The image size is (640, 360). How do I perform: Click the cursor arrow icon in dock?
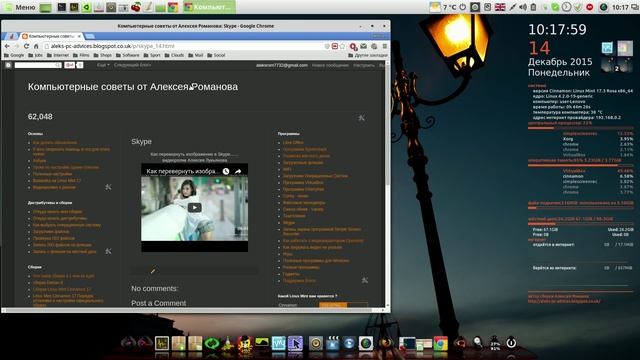(295, 344)
